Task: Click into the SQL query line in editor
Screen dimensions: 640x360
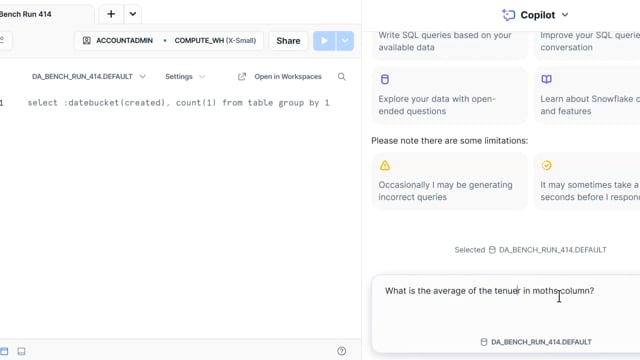Action: [x=178, y=102]
